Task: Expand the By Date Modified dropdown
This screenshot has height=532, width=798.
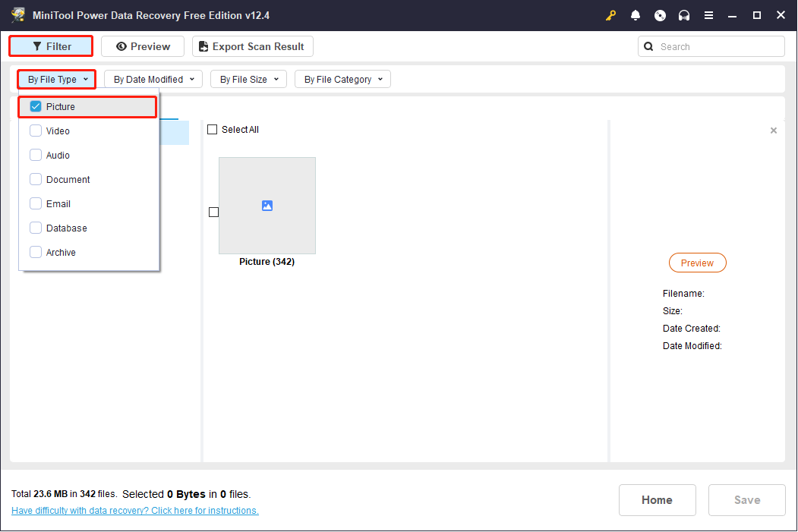Action: 153,79
